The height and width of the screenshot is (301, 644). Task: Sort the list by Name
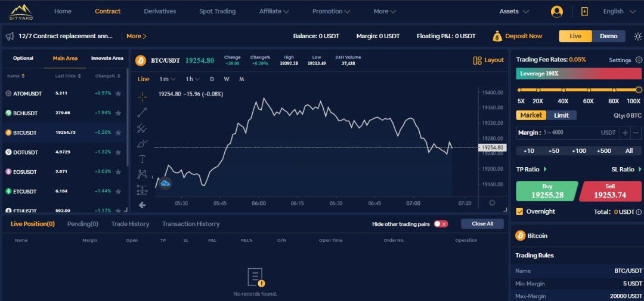coord(16,76)
